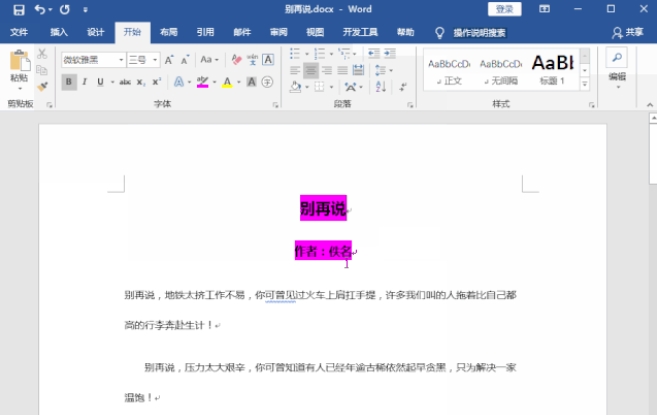Toggle character shading

pos(251,82)
